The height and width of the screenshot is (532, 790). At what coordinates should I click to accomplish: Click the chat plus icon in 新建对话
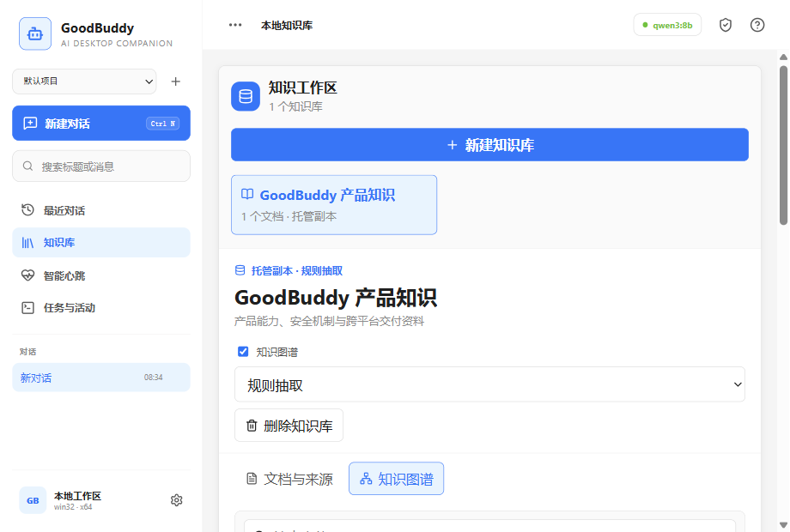click(30, 124)
